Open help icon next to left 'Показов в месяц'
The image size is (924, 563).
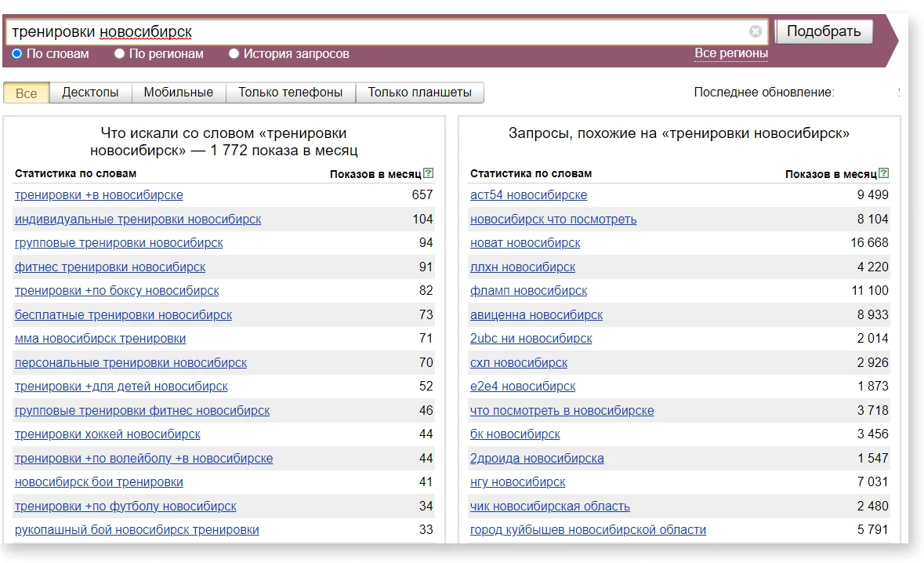(429, 173)
